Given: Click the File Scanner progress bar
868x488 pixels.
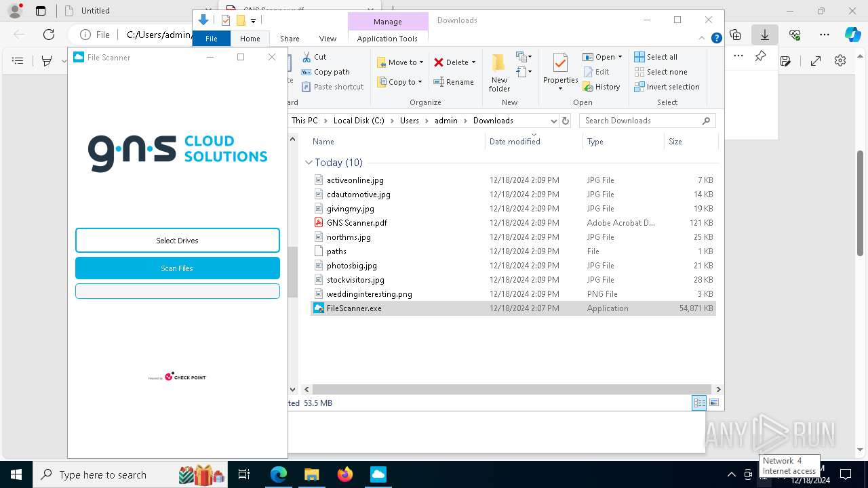Looking at the screenshot, I should point(177,291).
